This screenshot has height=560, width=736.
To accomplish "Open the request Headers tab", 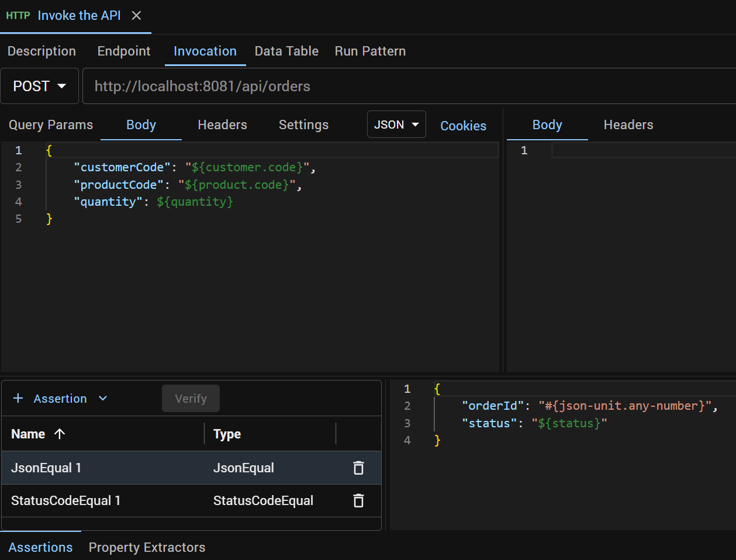I will click(222, 125).
